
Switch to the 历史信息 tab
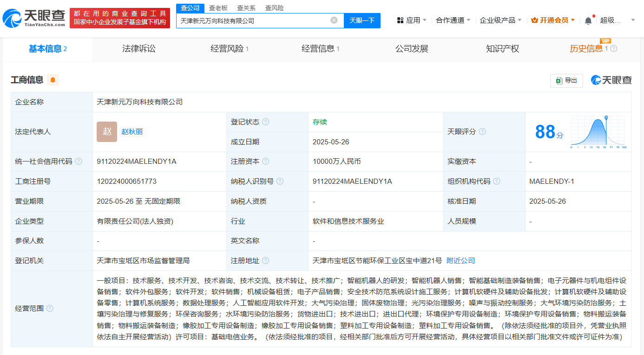pos(586,49)
